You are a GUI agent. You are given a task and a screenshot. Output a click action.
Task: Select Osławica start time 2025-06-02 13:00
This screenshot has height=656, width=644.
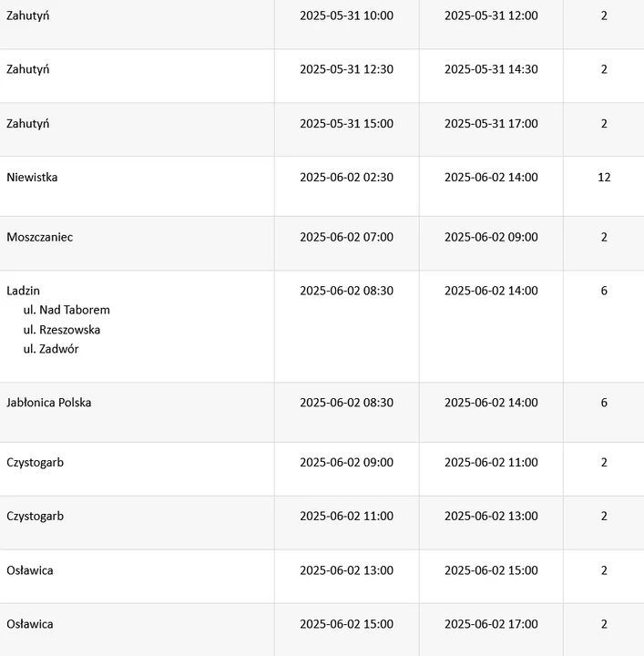tap(347, 570)
